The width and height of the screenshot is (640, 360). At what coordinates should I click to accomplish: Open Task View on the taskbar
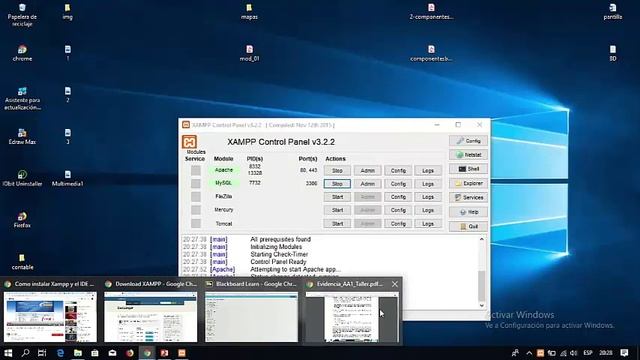click(42, 353)
